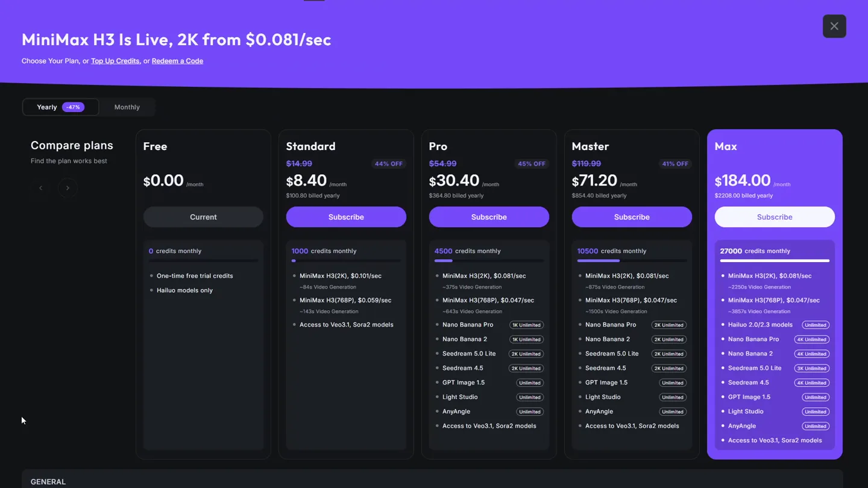Viewport: 868px width, 488px height.
Task: Click the Max plan credits progress bar
Action: point(775,261)
